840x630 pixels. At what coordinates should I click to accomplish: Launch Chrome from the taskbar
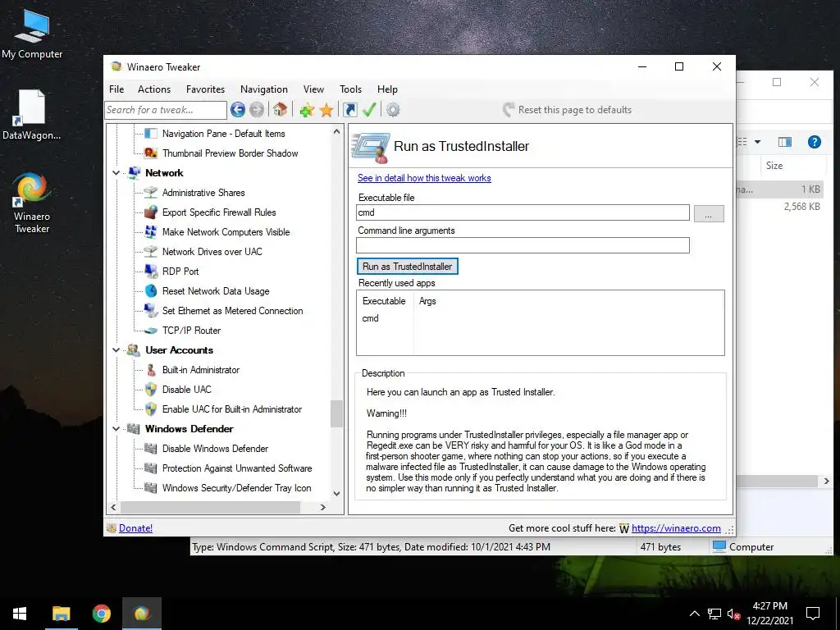pyautogui.click(x=101, y=614)
